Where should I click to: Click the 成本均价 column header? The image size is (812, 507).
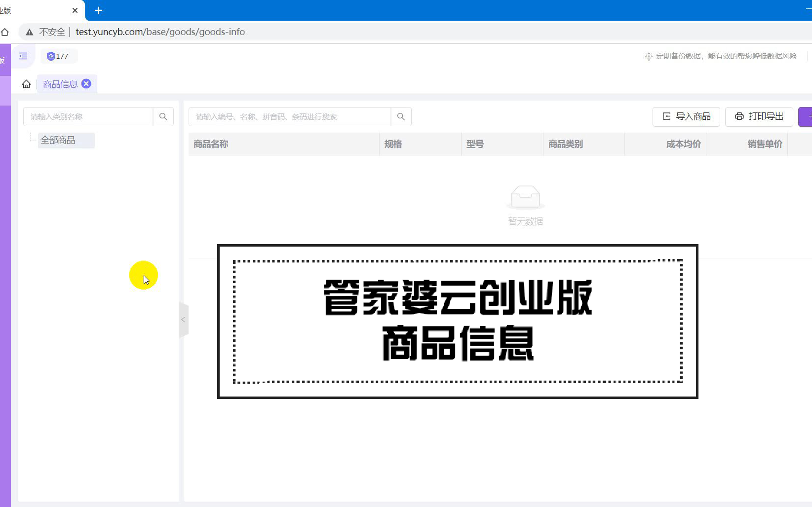[683, 144]
